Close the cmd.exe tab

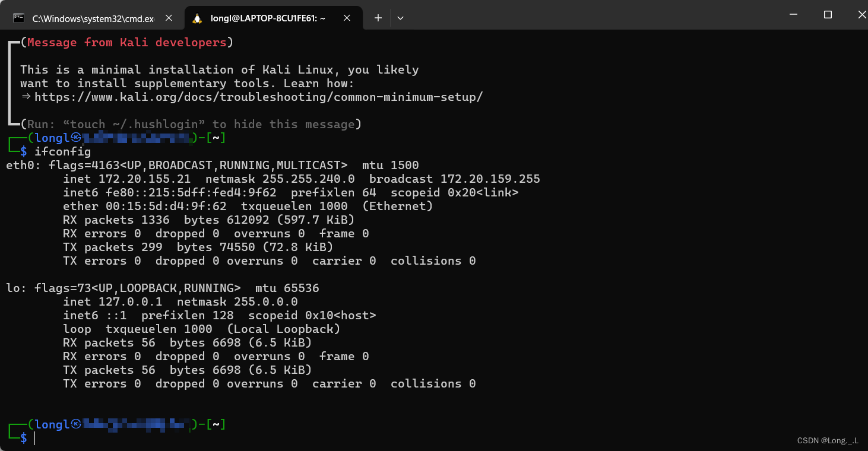pos(169,18)
